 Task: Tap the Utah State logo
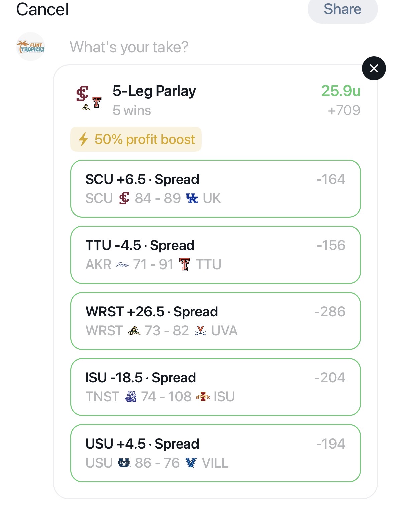124,463
